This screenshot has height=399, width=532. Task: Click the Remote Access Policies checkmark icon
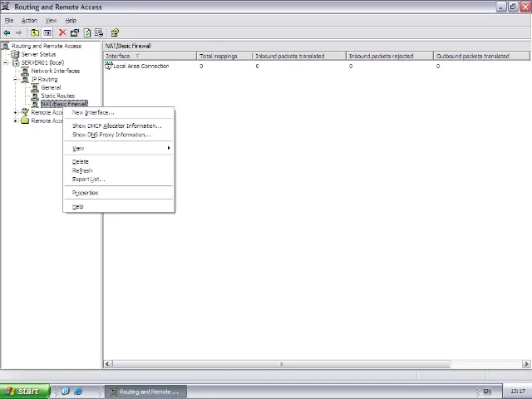[25, 112]
